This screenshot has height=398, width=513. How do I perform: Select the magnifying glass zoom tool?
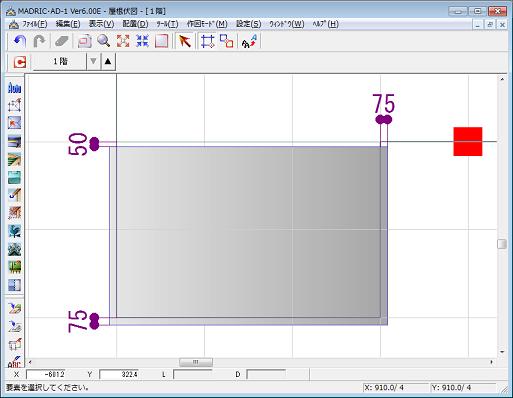(x=104, y=41)
